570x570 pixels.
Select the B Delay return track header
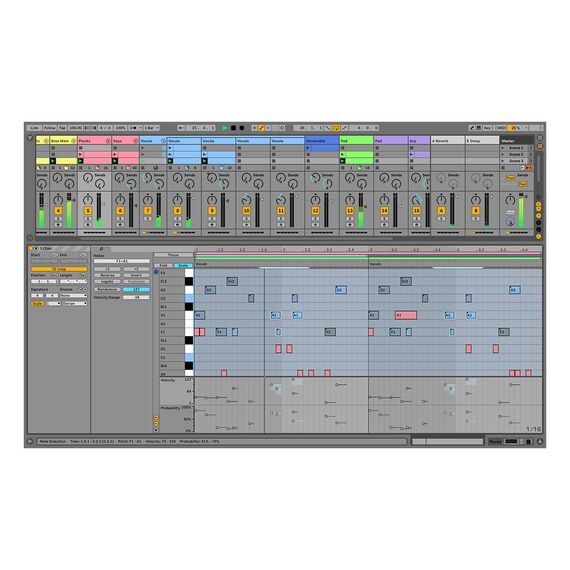482,141
